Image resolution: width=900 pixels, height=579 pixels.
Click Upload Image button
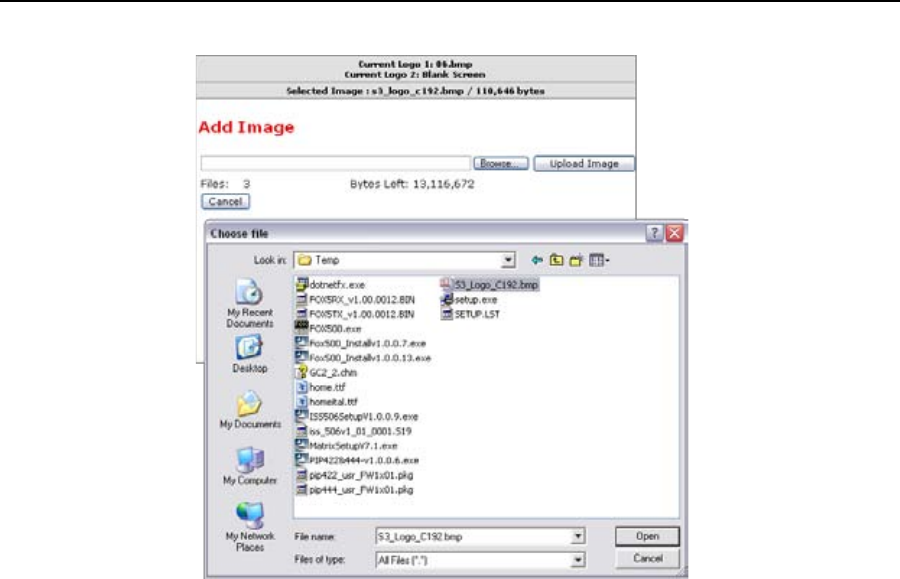point(584,164)
